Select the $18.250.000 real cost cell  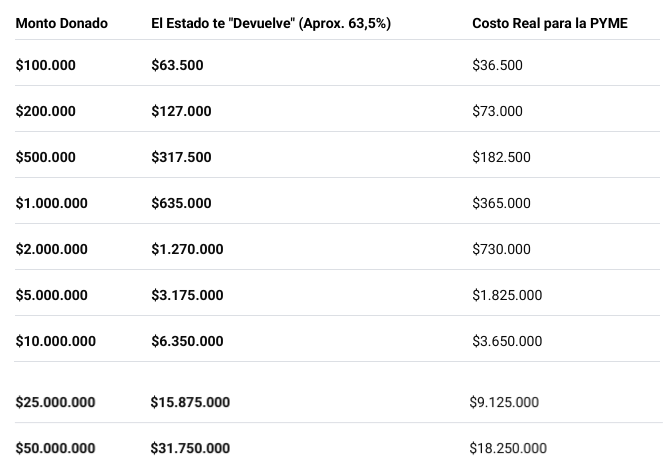tap(508, 448)
